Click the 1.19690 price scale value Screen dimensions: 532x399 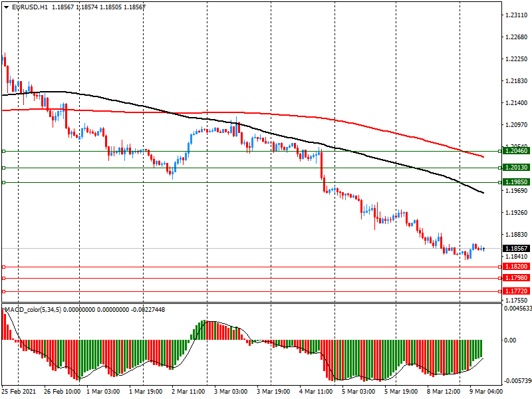(x=517, y=191)
